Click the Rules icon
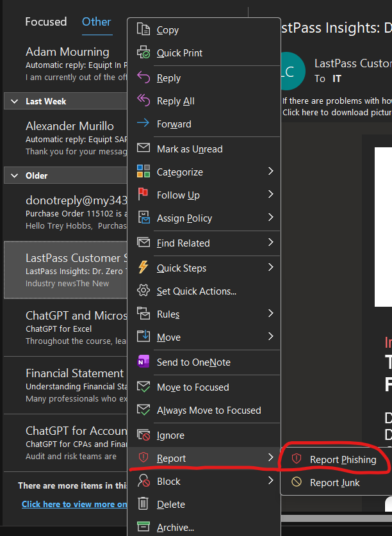This screenshot has height=536, width=392. click(143, 313)
